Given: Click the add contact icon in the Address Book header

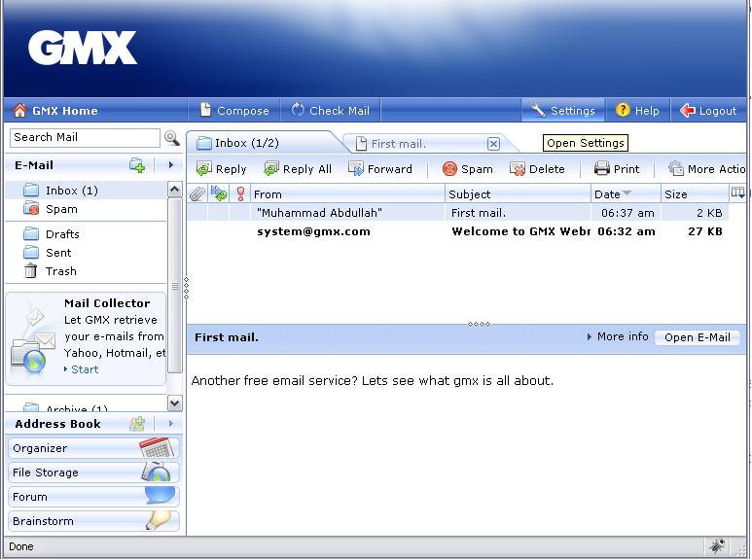Looking at the screenshot, I should 137,424.
